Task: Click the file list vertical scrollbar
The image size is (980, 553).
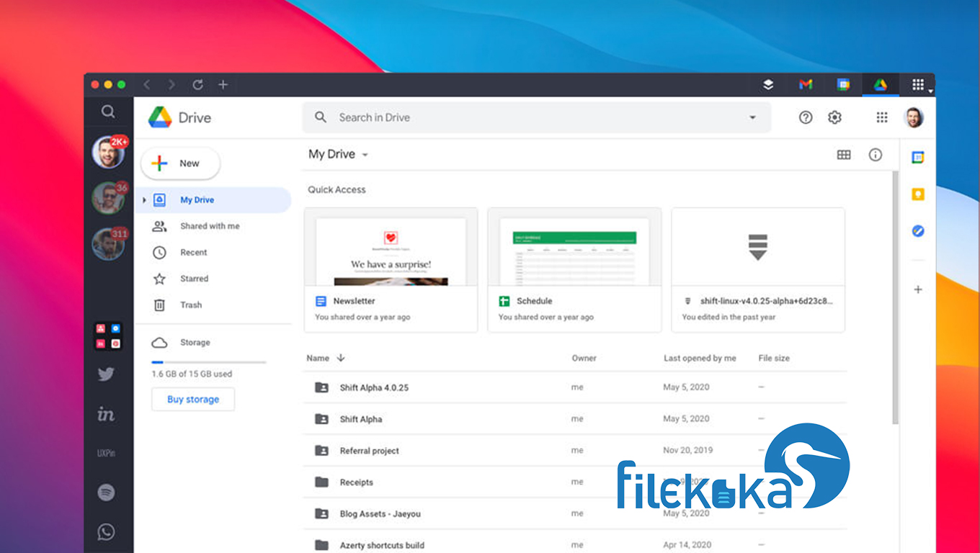Action: coord(896,298)
